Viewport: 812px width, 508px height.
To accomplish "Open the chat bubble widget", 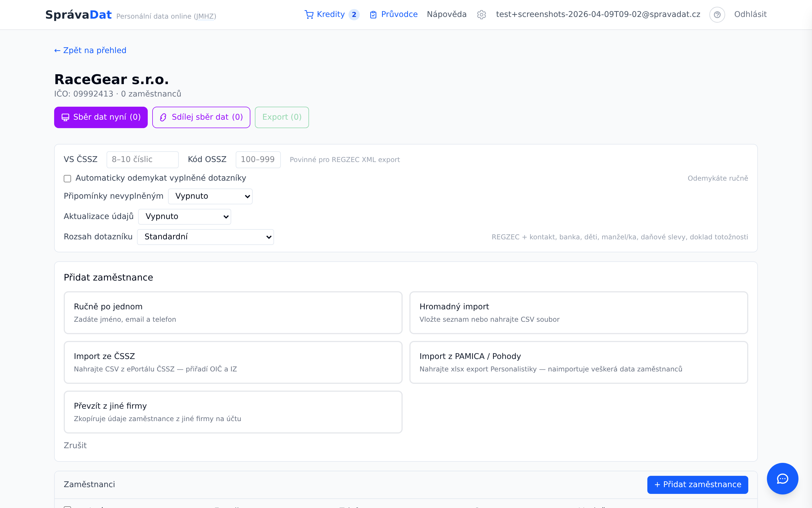I will pos(782,478).
